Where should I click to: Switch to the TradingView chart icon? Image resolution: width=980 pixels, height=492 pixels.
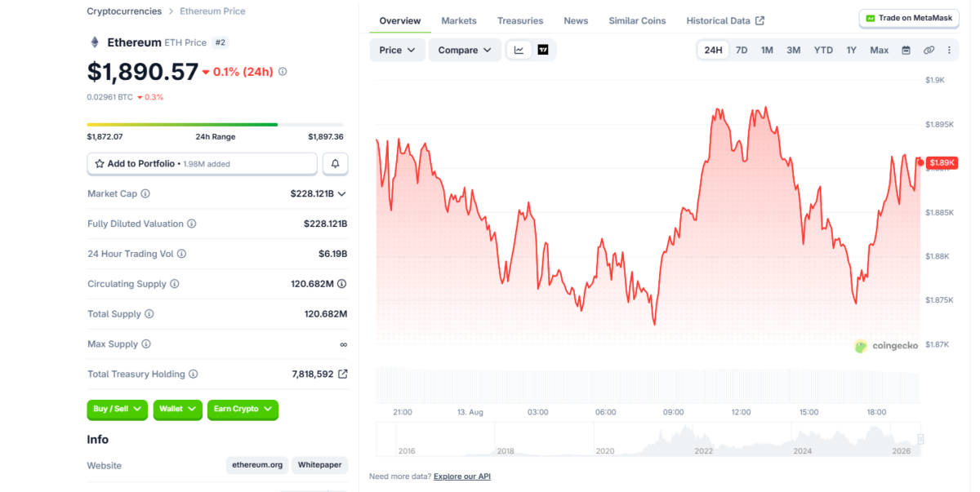tap(543, 51)
